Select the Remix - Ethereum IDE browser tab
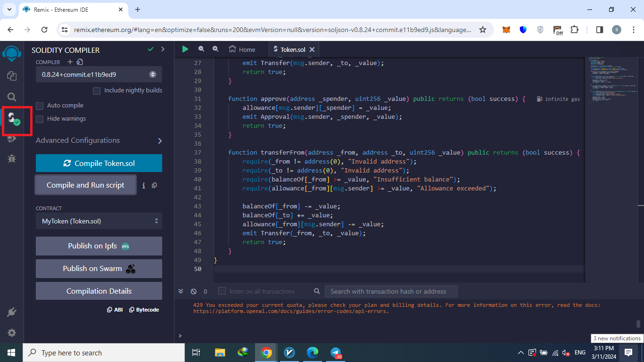Image resolution: width=644 pixels, height=362 pixels. coord(73,9)
